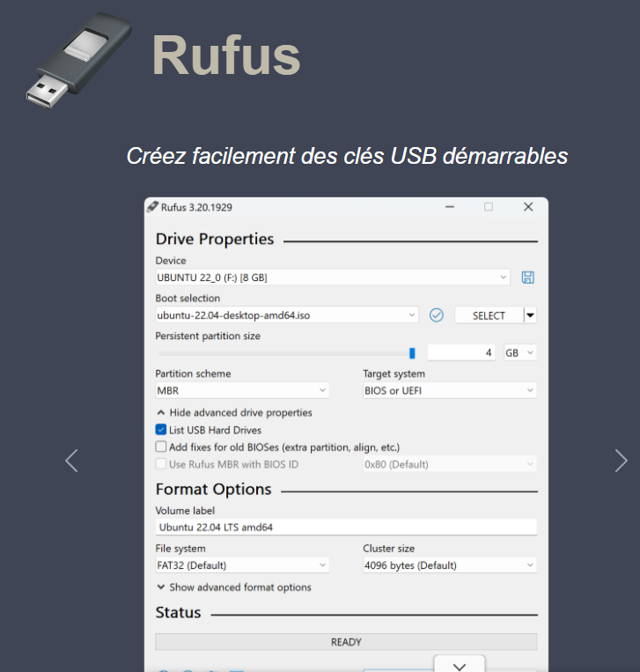Screen dimensions: 640x672
Task: Open the Target system dropdown
Action: tap(450, 390)
